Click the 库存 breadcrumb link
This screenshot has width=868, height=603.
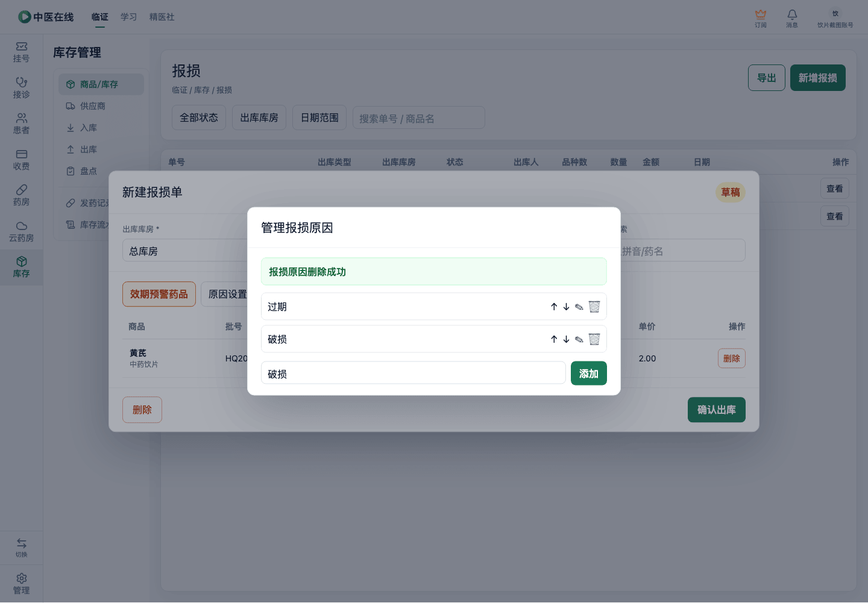202,90
